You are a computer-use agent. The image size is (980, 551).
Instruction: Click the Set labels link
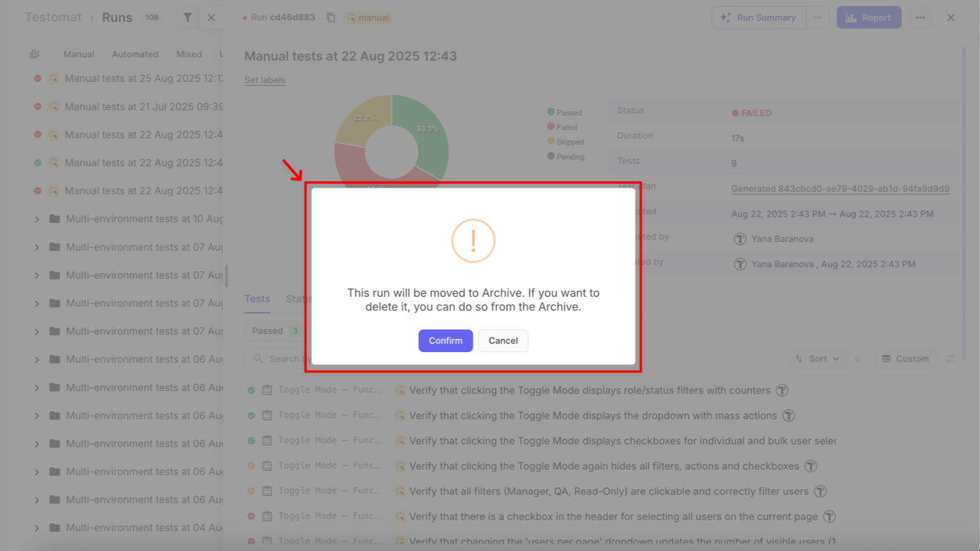coord(265,80)
